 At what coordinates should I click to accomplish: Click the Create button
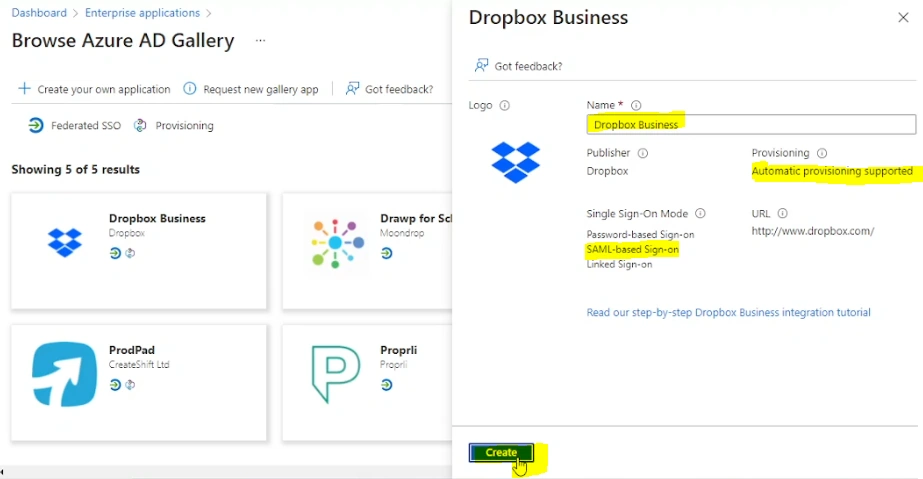coord(501,453)
